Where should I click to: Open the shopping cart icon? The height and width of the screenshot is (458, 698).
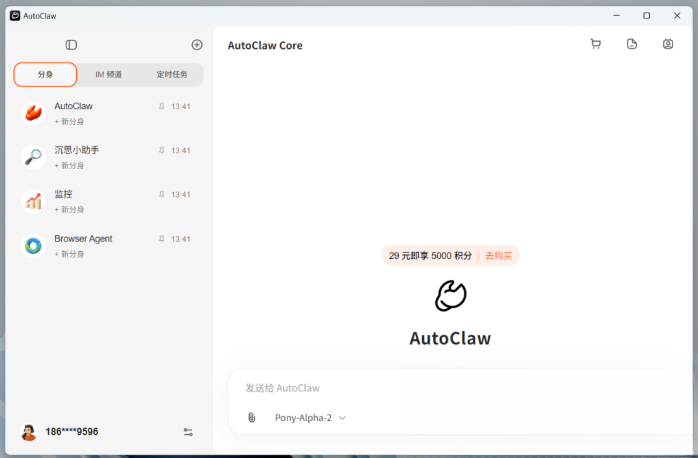pos(596,44)
